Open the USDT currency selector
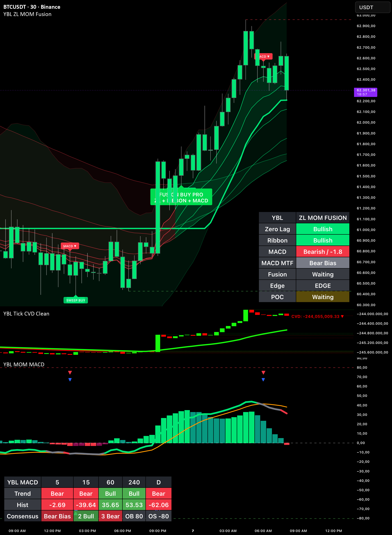This screenshot has height=535, width=392. [373, 7]
